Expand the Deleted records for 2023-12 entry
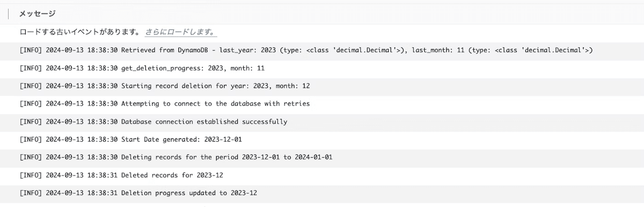 point(322,175)
